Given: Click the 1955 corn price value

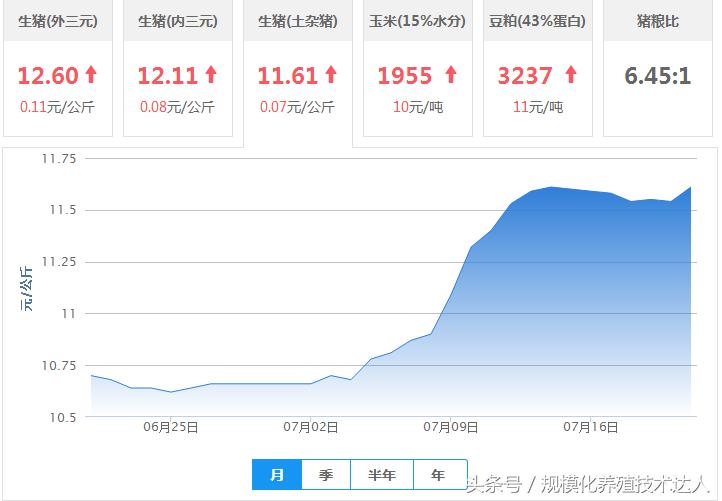Looking at the screenshot, I should pos(405,76).
